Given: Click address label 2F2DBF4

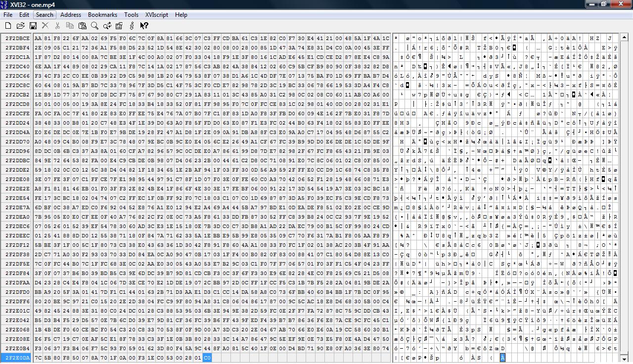Looking at the screenshot, I should 17,47.
